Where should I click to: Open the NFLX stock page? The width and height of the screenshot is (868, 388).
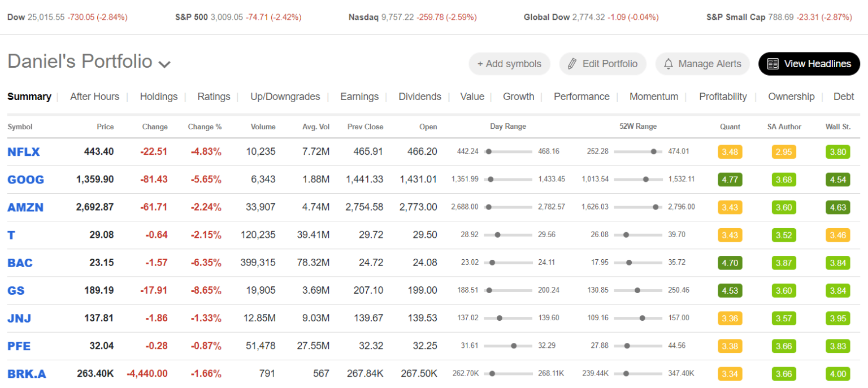(24, 152)
